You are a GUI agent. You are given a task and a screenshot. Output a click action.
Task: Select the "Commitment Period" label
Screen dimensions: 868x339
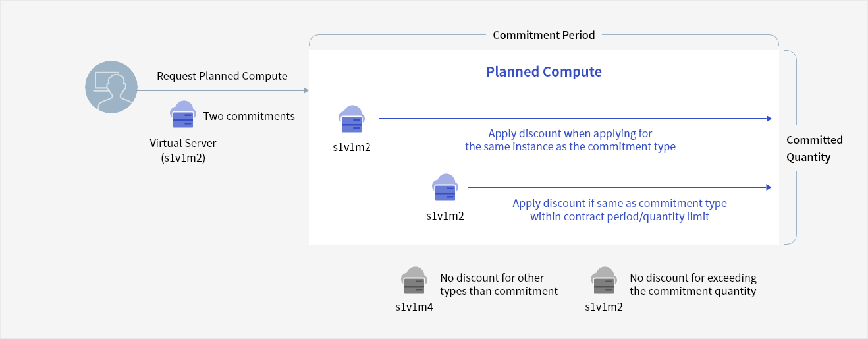[x=543, y=35]
